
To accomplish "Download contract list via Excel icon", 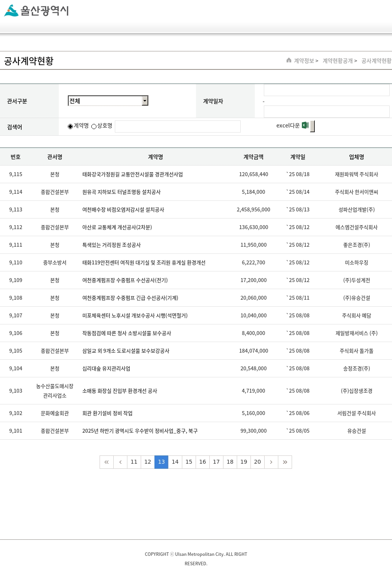I will (x=305, y=126).
